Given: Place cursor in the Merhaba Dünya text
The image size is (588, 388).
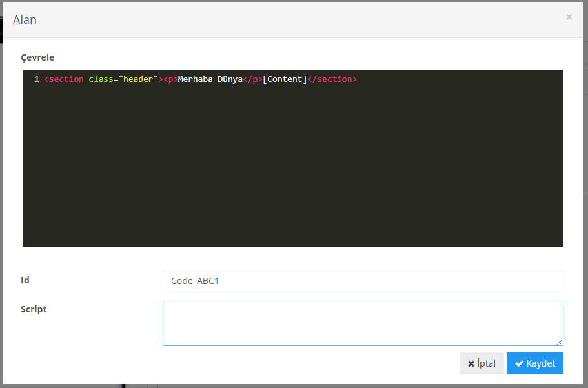Looking at the screenshot, I should [x=210, y=79].
